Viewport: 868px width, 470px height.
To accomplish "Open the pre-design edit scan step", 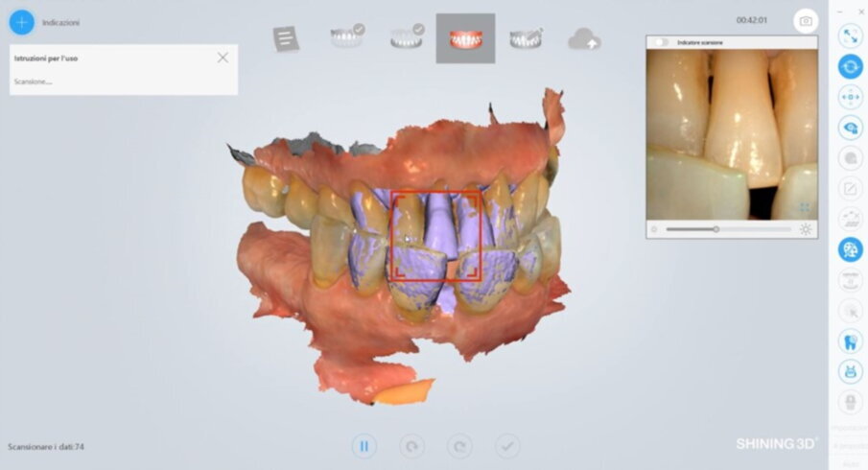I will [526, 38].
